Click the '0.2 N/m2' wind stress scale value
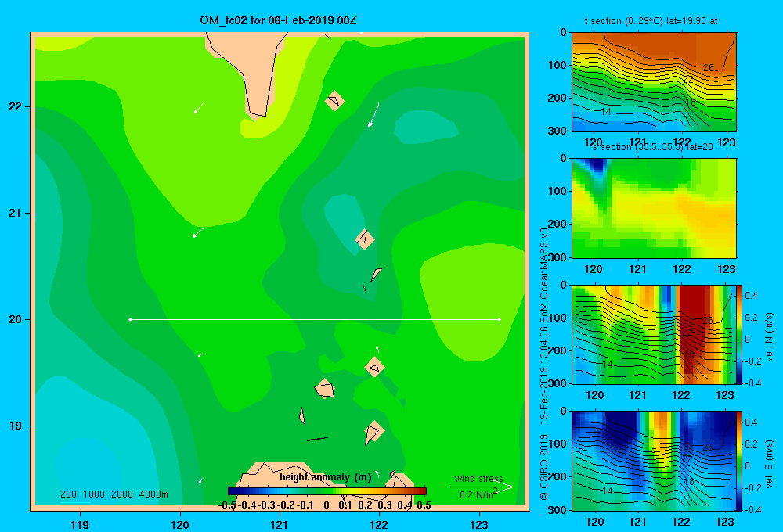This screenshot has height=532, width=783. 478,494
